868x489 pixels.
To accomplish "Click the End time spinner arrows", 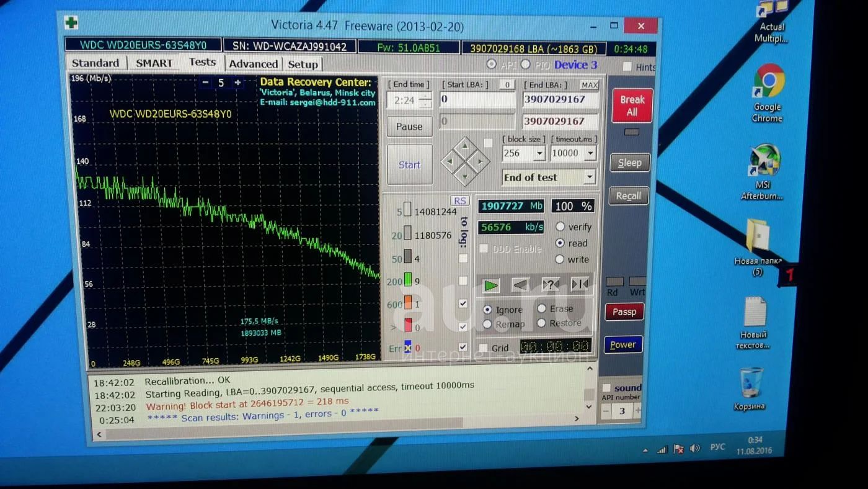I will (x=425, y=100).
